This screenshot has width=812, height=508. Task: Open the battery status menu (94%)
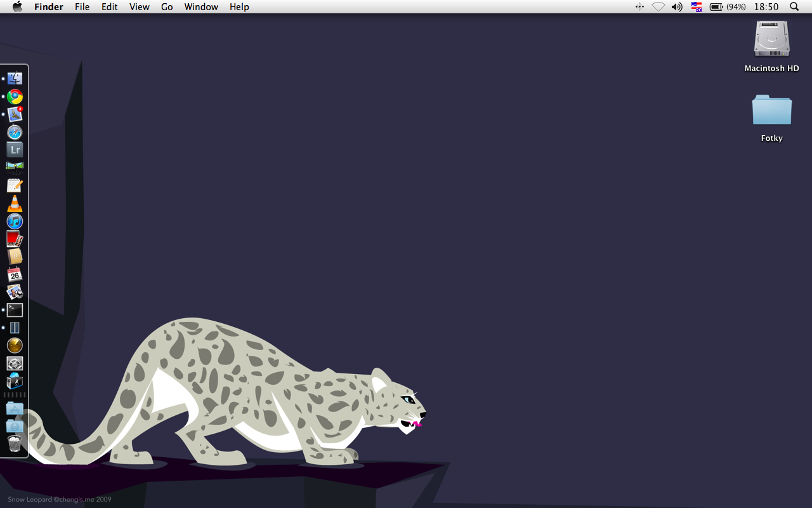(727, 6)
